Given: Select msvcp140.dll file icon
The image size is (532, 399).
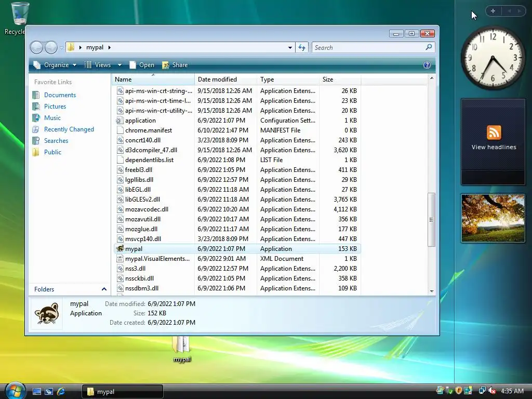Looking at the screenshot, I should click(119, 239).
